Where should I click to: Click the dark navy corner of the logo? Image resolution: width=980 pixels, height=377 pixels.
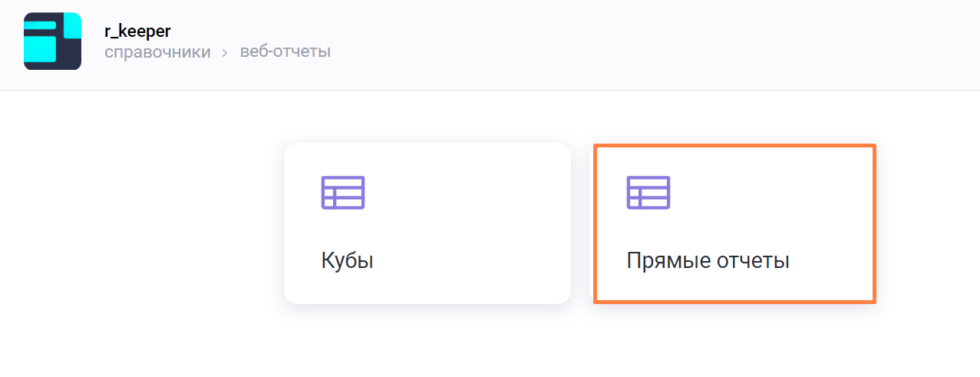tap(71, 55)
